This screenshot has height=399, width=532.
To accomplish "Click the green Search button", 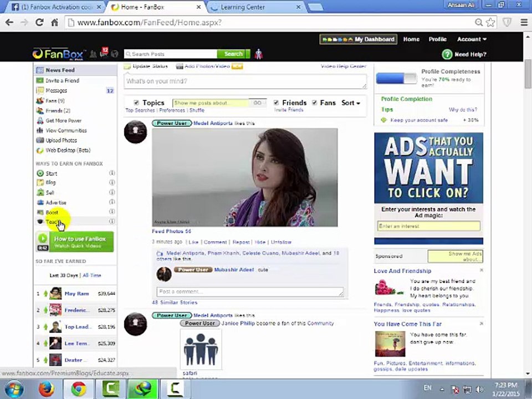I will pyautogui.click(x=233, y=54).
